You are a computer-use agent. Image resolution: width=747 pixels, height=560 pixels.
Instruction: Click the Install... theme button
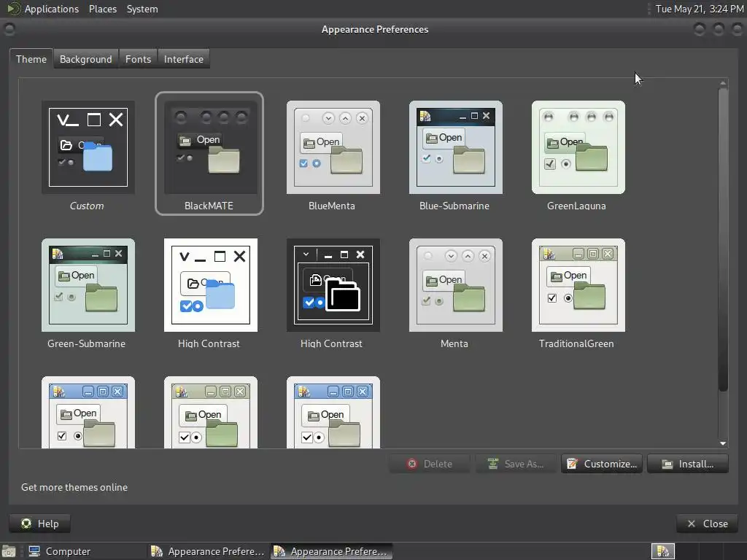(x=688, y=464)
